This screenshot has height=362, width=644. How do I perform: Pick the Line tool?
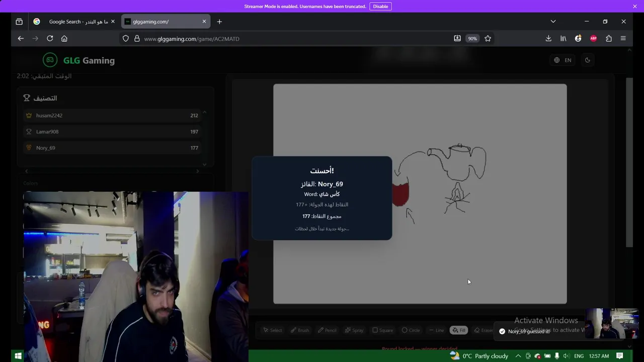pos(436,330)
